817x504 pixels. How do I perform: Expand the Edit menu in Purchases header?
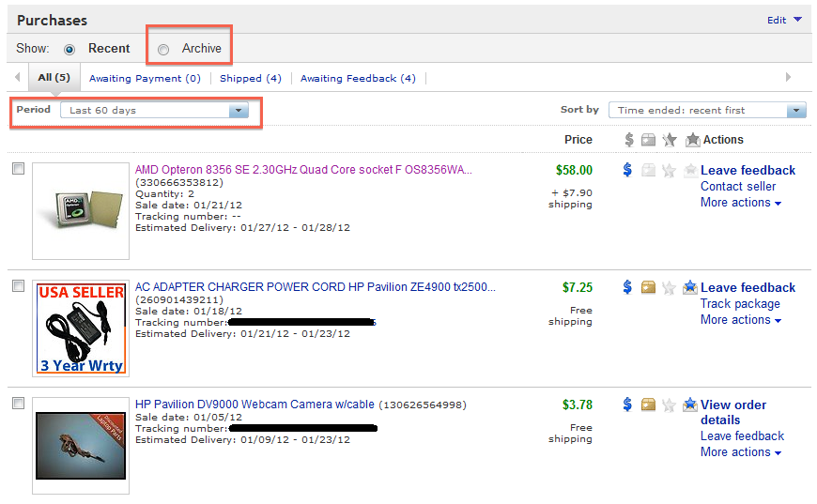pyautogui.click(x=784, y=20)
